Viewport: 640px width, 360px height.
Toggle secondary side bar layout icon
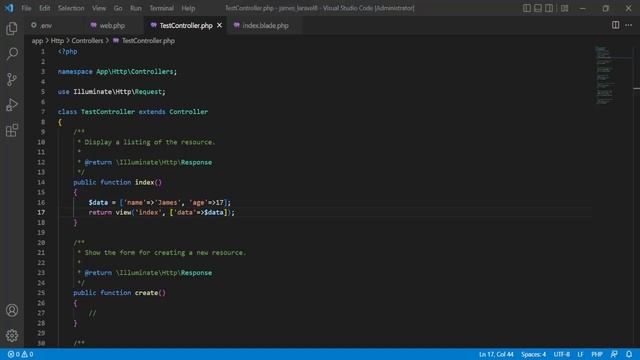point(549,8)
